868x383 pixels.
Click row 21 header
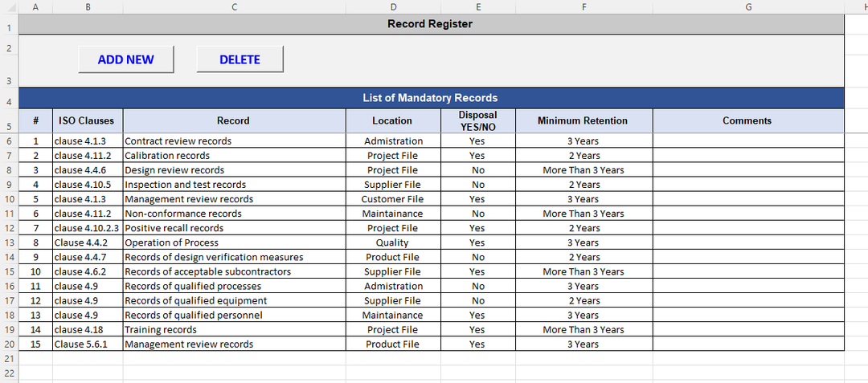click(x=9, y=358)
